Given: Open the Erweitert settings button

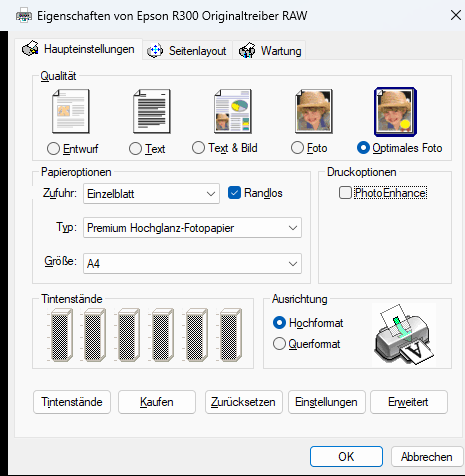Looking at the screenshot, I should (409, 402).
